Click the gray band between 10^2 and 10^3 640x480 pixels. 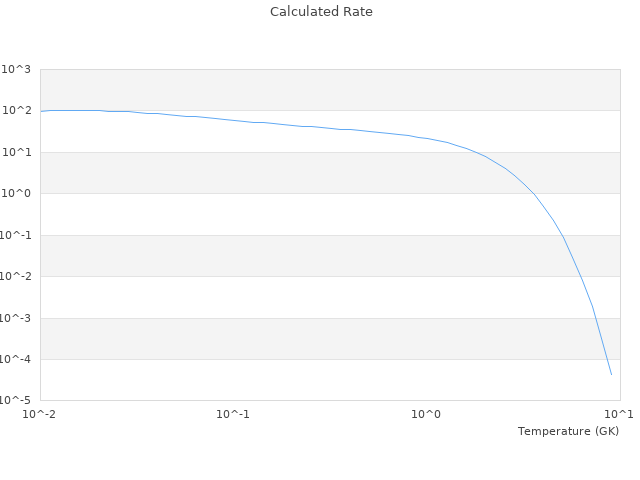[x=330, y=90]
